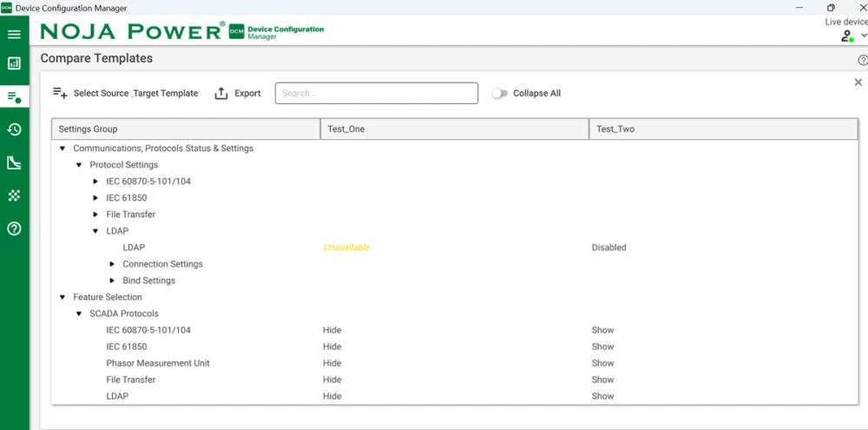Click the Search input field
This screenshot has height=430, width=868.
[377, 93]
